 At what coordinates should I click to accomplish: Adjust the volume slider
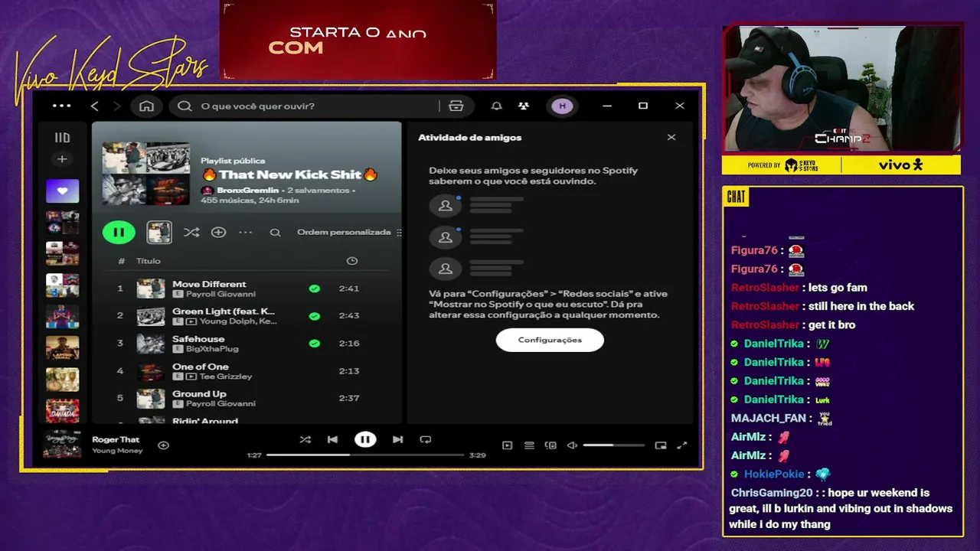click(x=613, y=445)
